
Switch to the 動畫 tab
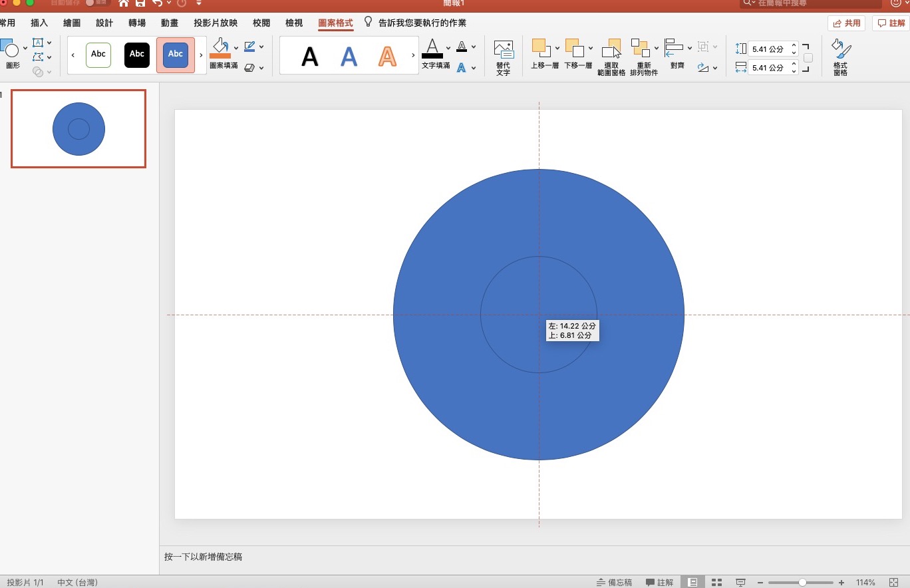point(170,23)
